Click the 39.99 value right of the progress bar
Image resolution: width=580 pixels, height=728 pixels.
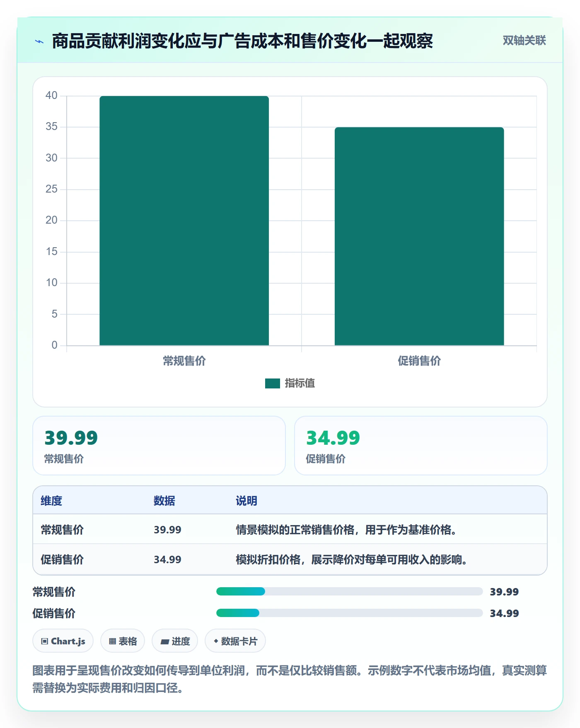504,592
